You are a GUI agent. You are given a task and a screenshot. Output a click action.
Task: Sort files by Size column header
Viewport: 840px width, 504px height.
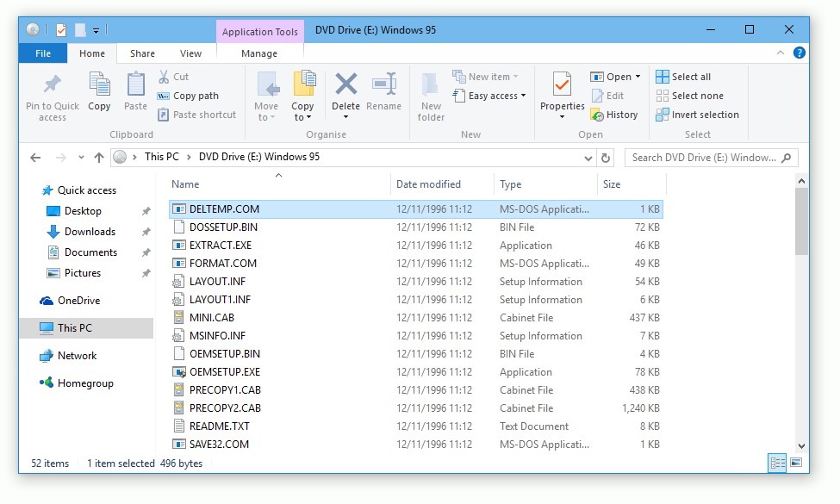(x=632, y=184)
